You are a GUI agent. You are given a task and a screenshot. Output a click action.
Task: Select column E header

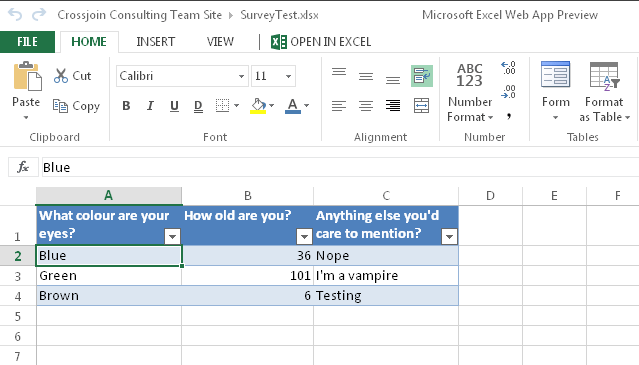554,196
